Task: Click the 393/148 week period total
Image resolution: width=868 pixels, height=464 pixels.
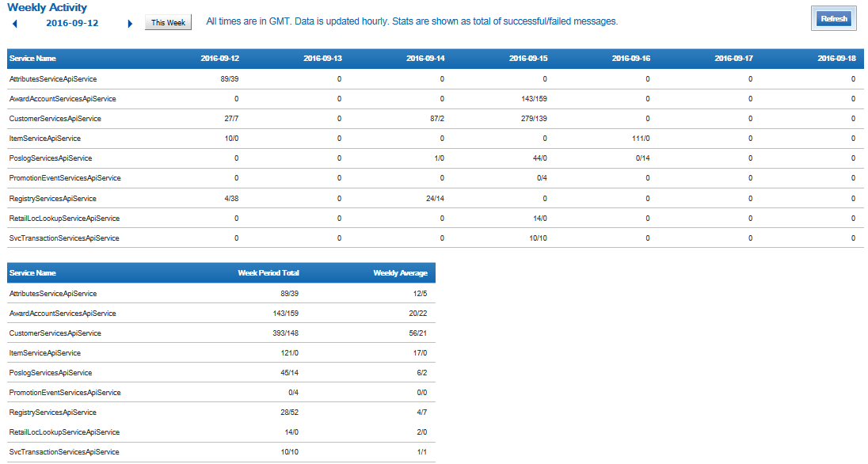Action: point(286,333)
